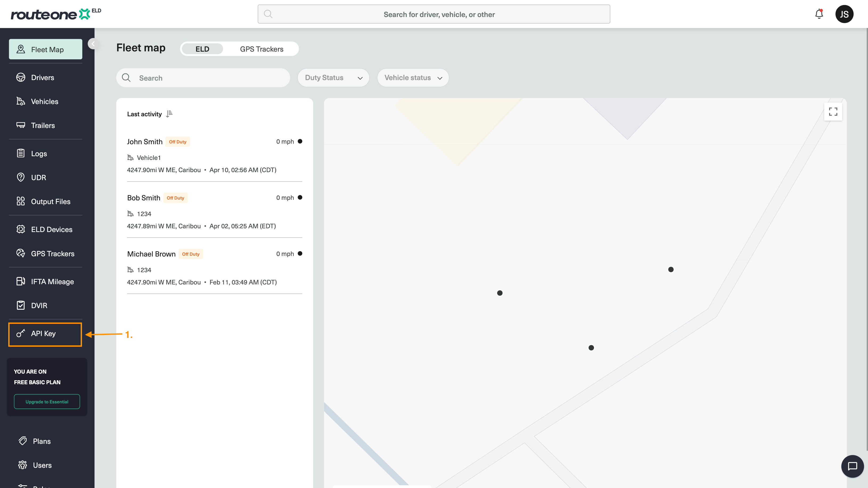868x488 pixels.
Task: Click the ELD Devices chip icon
Action: point(21,229)
